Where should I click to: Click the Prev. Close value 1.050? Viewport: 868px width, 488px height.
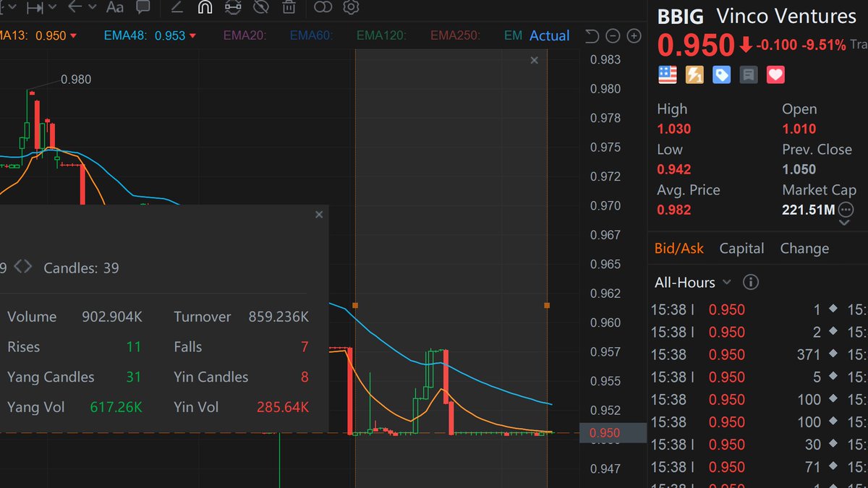point(799,169)
